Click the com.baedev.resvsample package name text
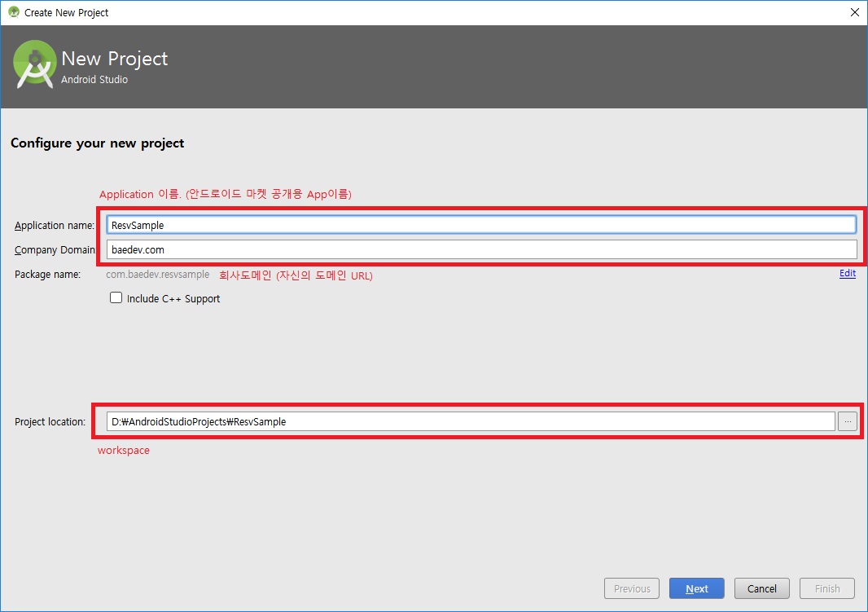 click(x=158, y=275)
